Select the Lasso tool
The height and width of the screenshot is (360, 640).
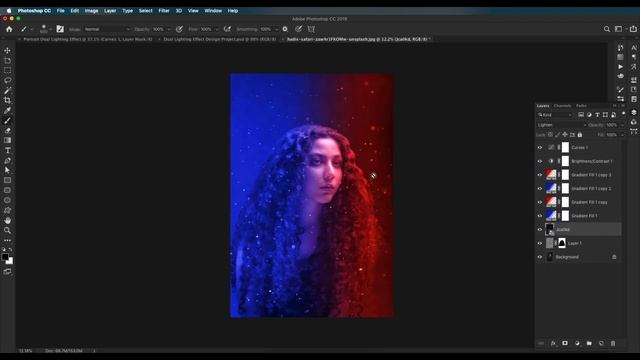[7, 80]
